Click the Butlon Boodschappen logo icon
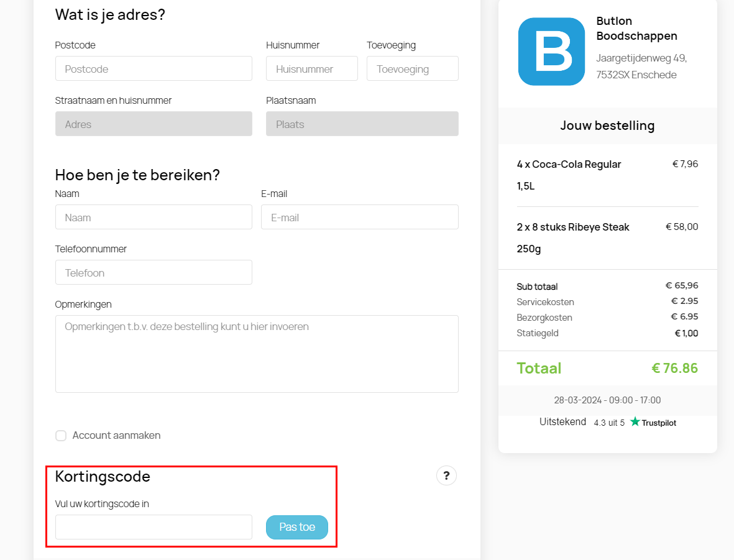 pyautogui.click(x=551, y=52)
